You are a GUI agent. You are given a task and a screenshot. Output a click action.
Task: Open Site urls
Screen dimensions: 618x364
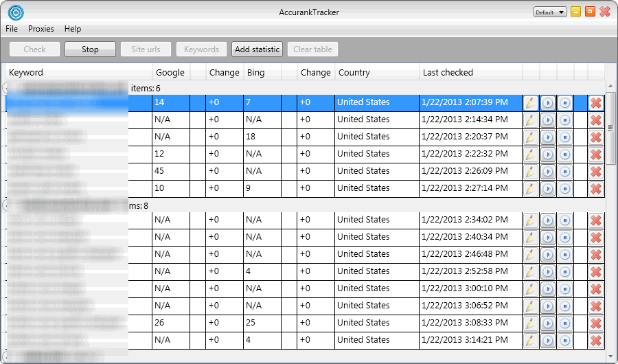146,49
